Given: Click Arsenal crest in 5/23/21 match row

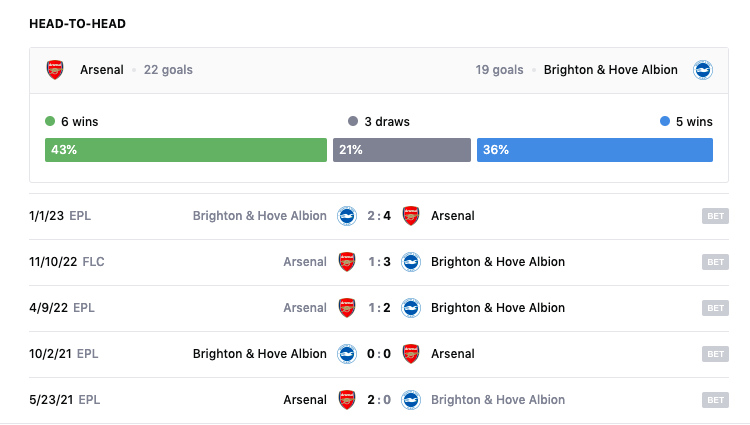Looking at the screenshot, I should pyautogui.click(x=346, y=400).
